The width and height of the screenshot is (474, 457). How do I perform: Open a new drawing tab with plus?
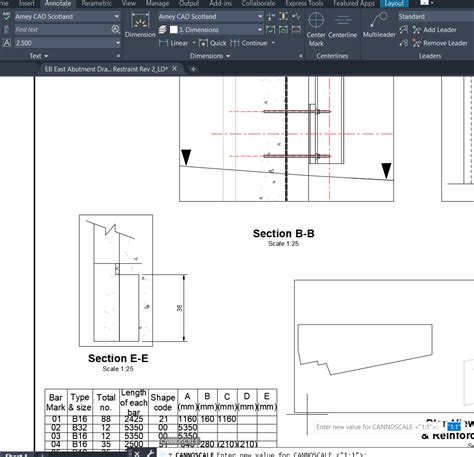[x=193, y=69]
